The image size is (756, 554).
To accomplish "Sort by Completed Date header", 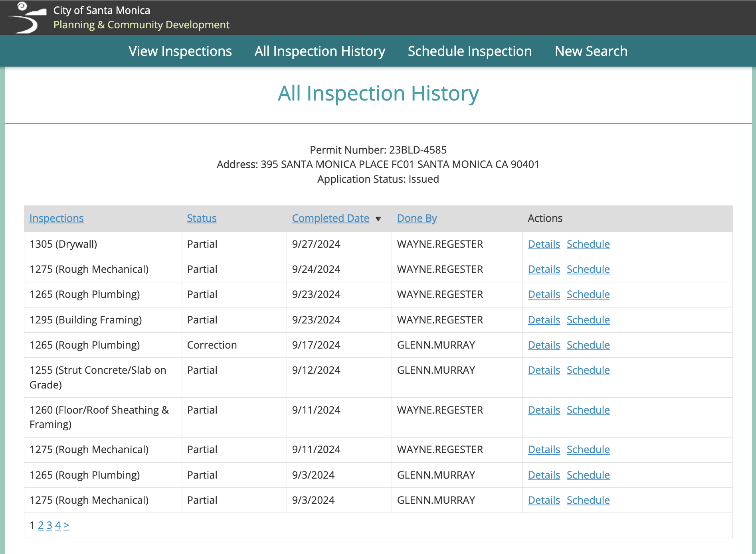I will [331, 218].
